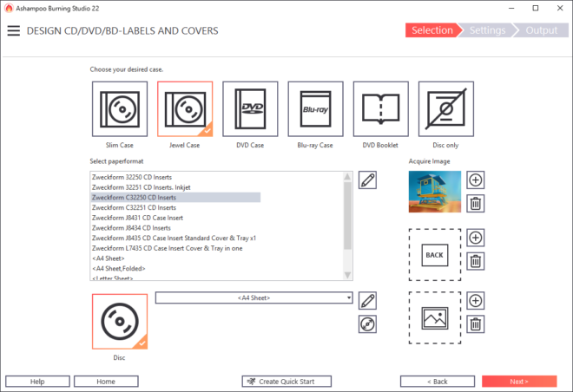The height and width of the screenshot is (392, 573).
Task: Select Zweckform J8435 Standard Cover & Tray x1
Action: [x=174, y=238]
